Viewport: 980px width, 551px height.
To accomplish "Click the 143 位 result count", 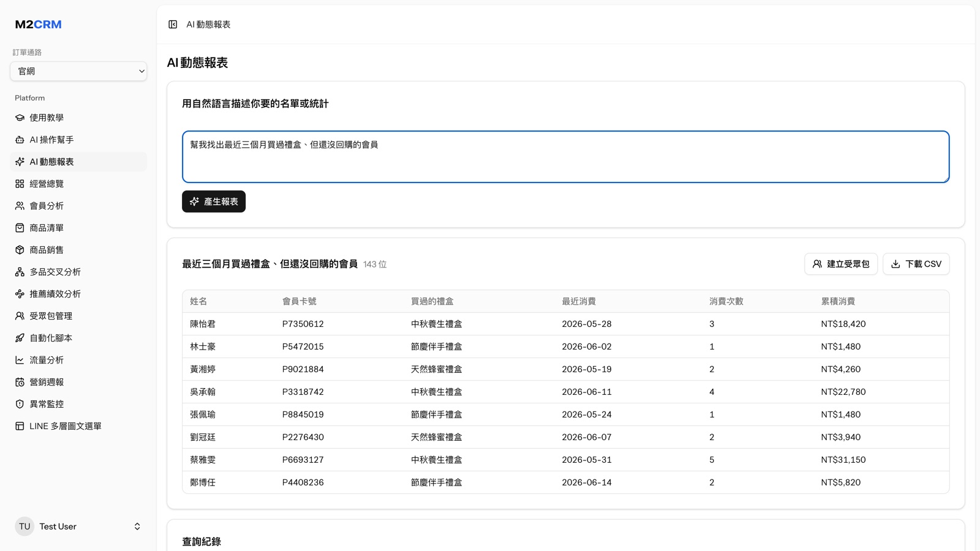I will pos(375,264).
